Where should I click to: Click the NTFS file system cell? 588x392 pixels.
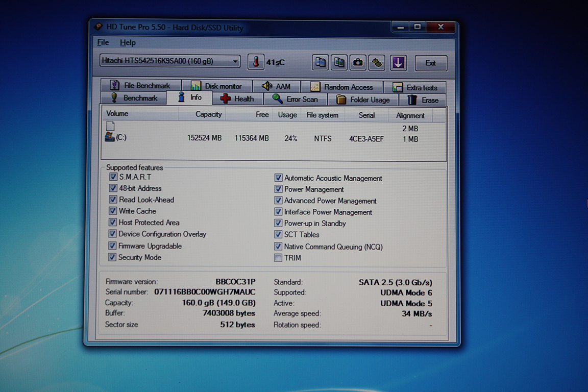click(323, 139)
